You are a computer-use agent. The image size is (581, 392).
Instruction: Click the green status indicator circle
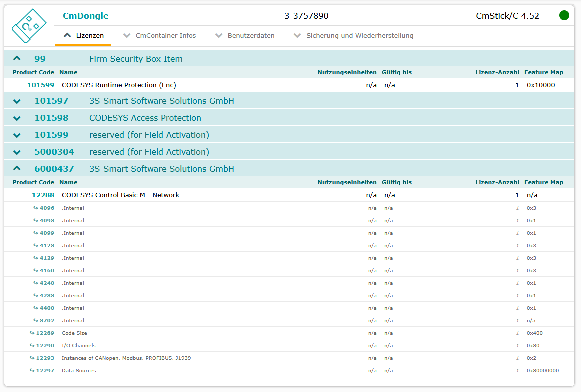(564, 15)
